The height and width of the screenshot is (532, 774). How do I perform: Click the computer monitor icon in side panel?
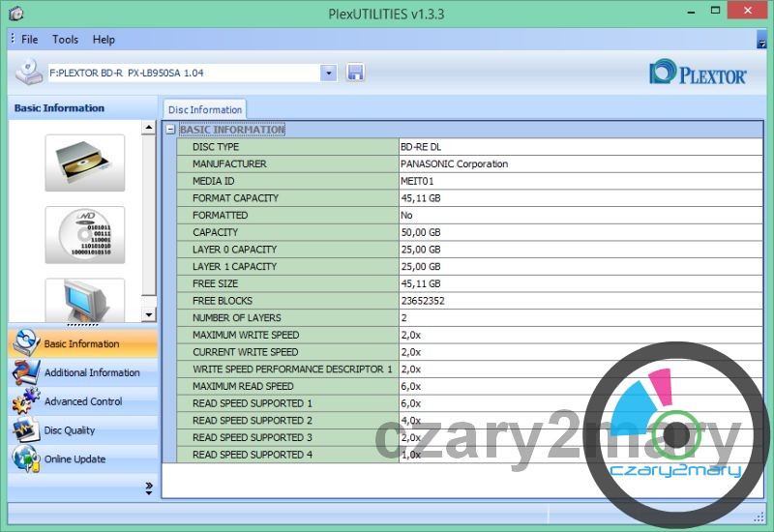tap(84, 300)
